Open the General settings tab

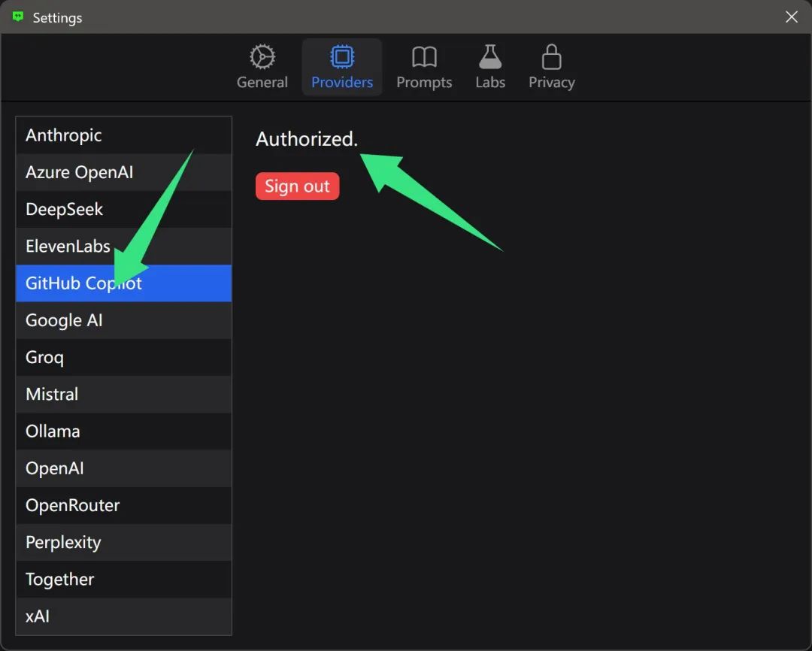point(262,68)
